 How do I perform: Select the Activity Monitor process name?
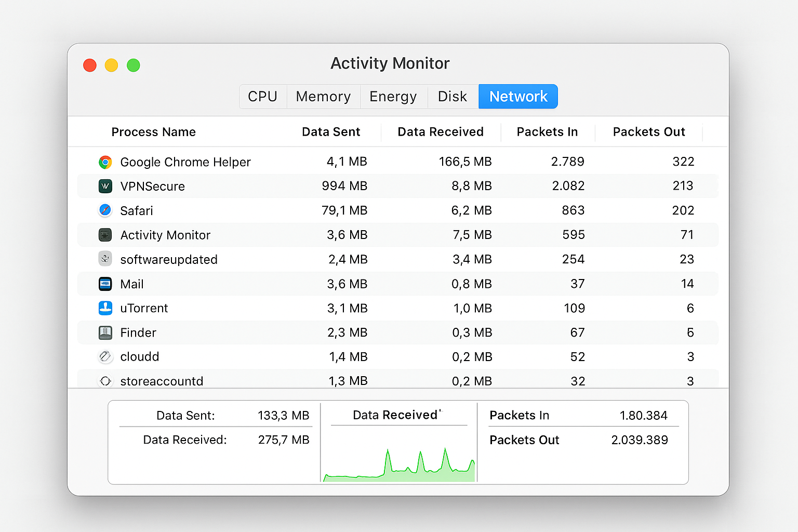[x=165, y=235]
